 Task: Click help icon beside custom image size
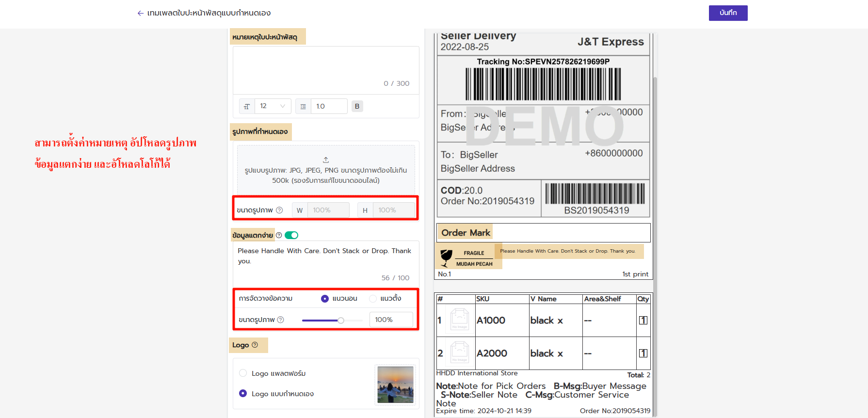[x=279, y=210]
